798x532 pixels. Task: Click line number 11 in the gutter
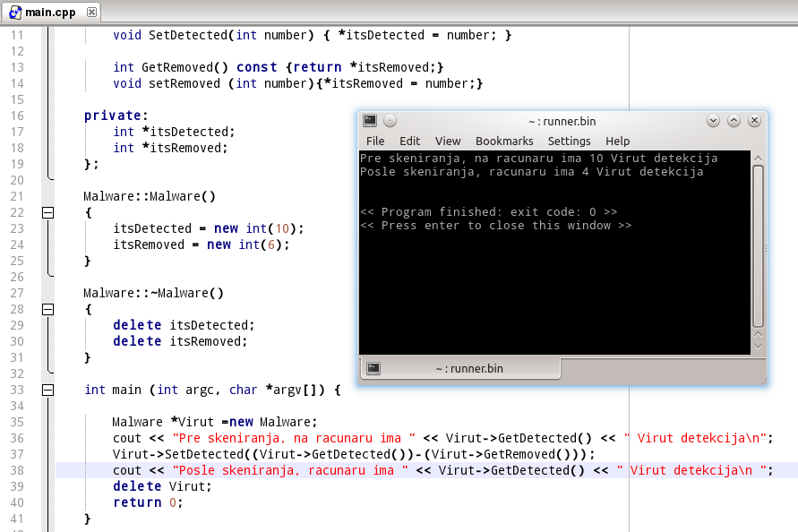[17, 35]
